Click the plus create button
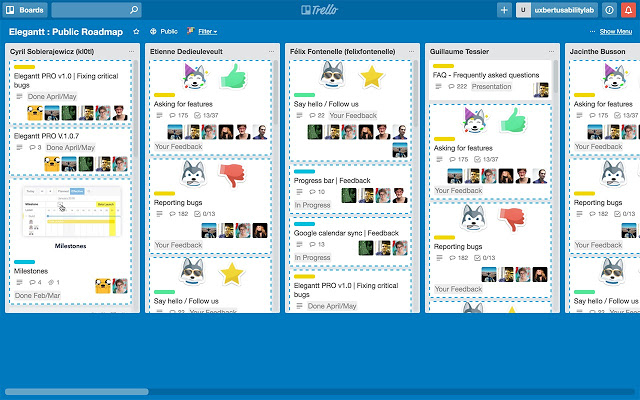Image resolution: width=640 pixels, height=400 pixels. click(x=504, y=10)
